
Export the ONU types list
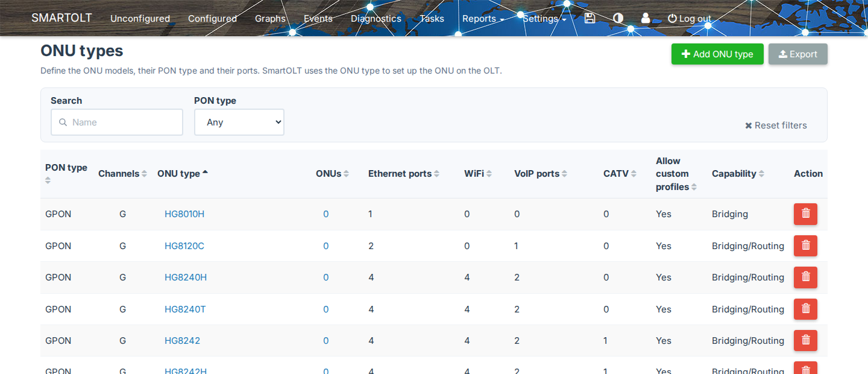click(x=798, y=54)
